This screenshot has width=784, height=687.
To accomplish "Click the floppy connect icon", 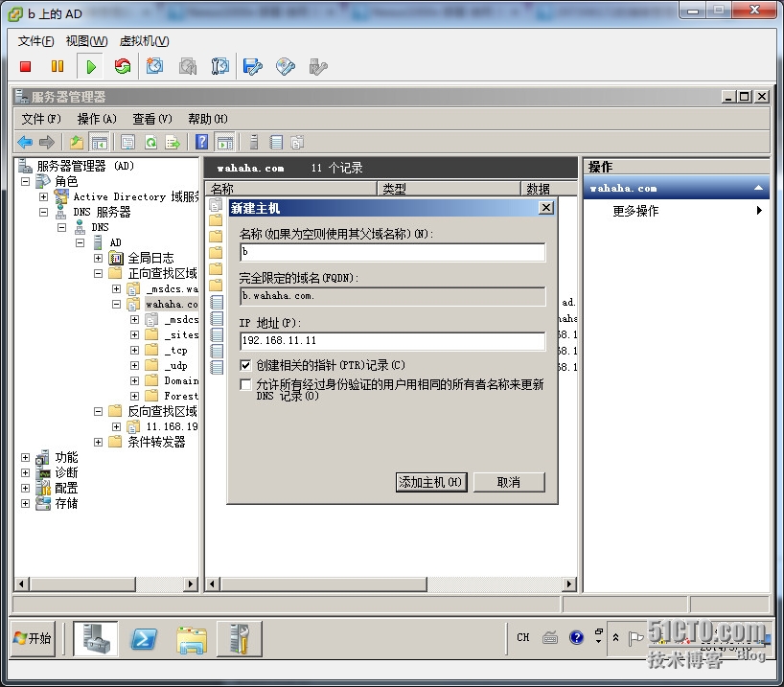I will [x=252, y=66].
